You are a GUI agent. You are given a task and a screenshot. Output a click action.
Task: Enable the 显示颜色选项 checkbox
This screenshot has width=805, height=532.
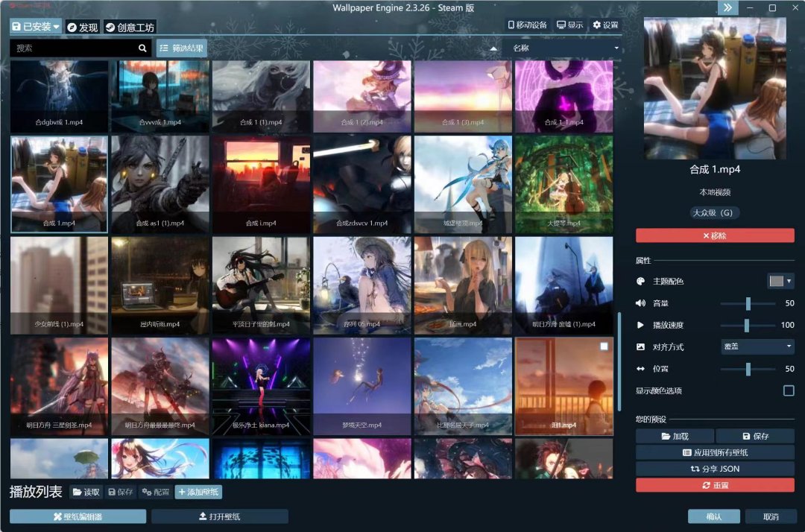click(788, 390)
